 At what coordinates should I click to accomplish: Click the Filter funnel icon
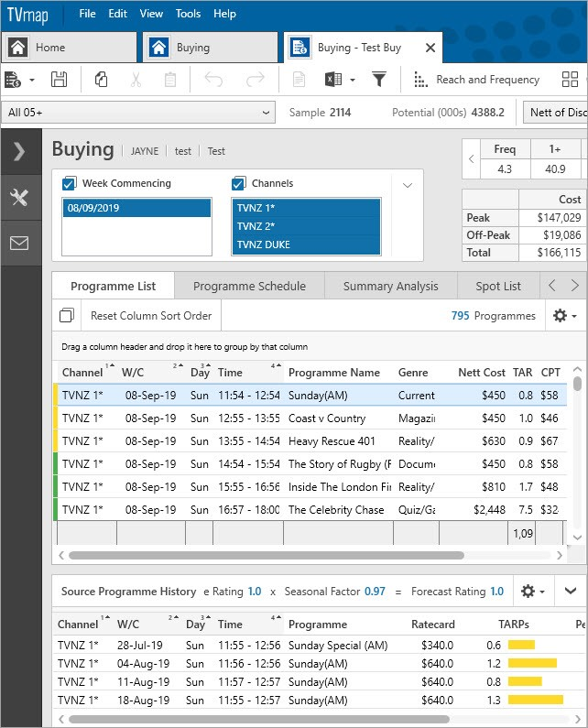tap(379, 80)
